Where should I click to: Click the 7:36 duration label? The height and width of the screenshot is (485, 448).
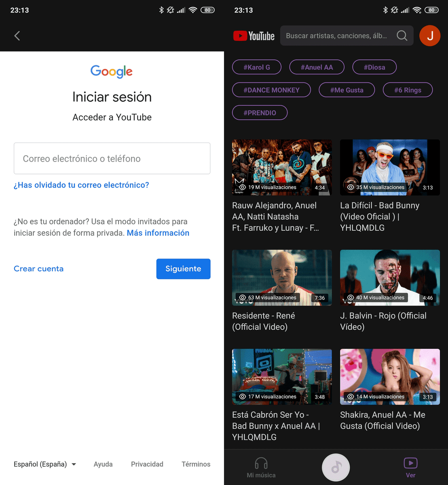(x=320, y=298)
